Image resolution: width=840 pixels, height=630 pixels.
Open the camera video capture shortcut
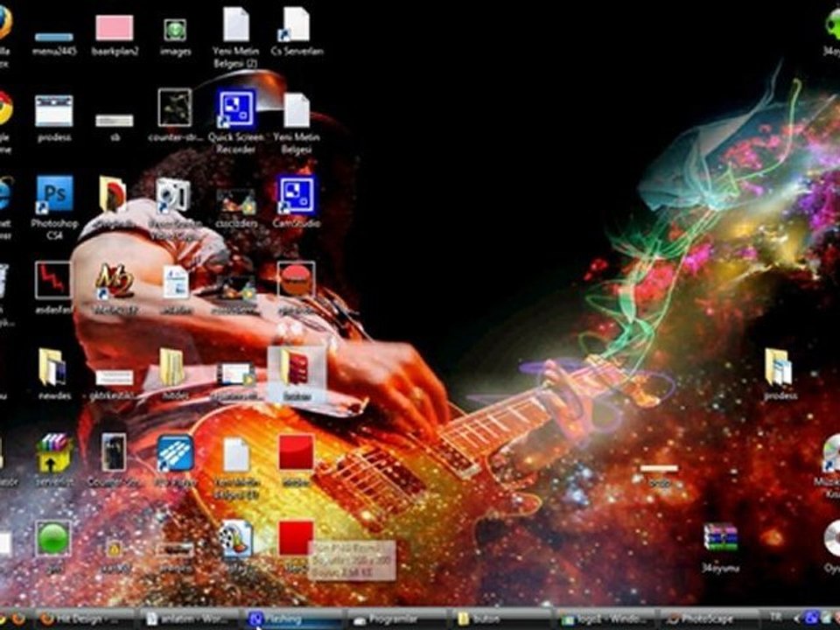173,195
